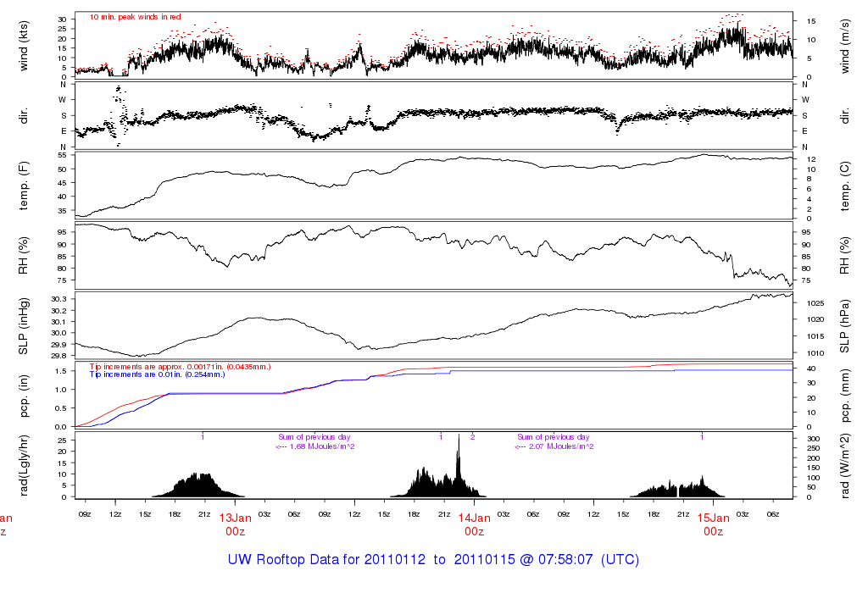
Task: Click the '35' tick on the temp. (F) axis
Action: 63,211
